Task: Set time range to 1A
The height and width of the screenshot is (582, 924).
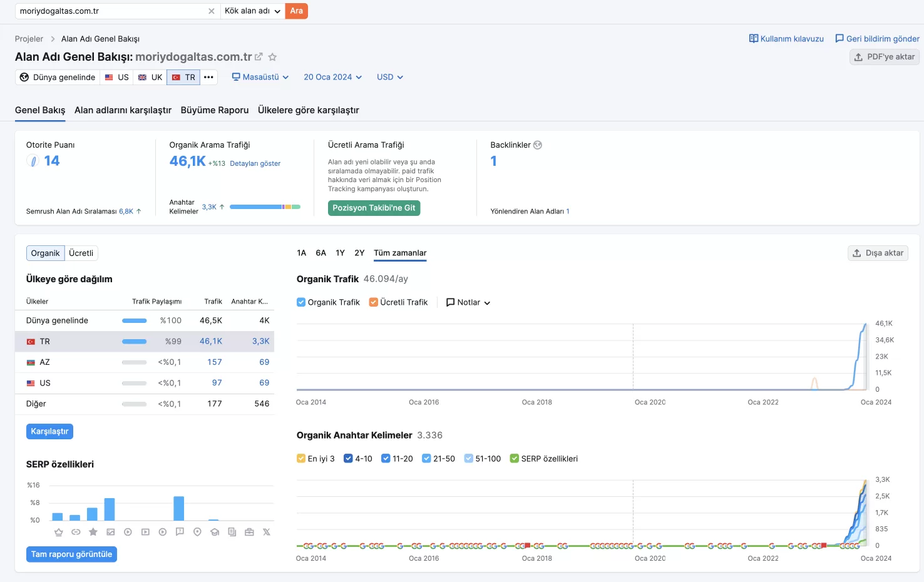Action: pyautogui.click(x=302, y=253)
